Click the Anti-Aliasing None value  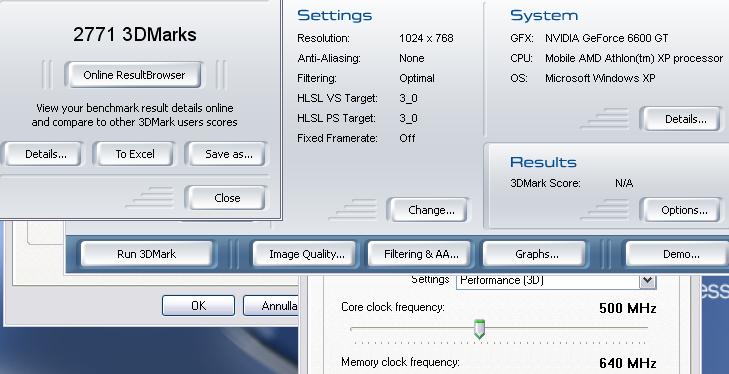tap(411, 58)
